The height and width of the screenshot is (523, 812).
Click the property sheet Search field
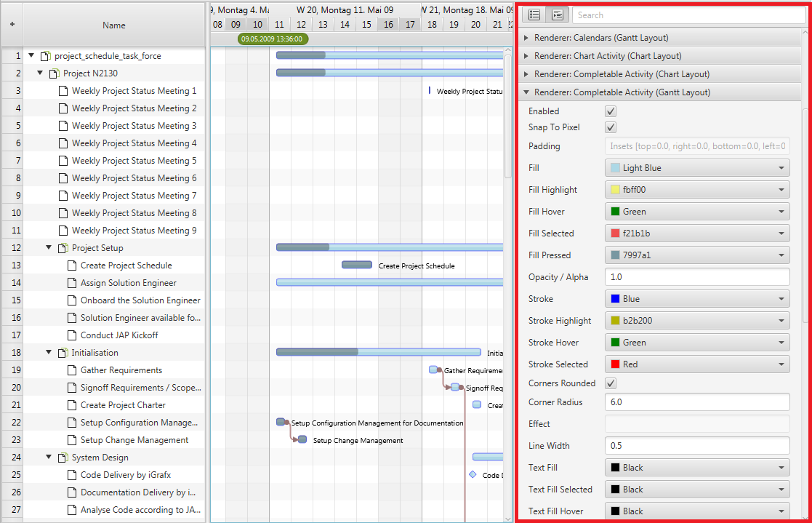coord(688,15)
